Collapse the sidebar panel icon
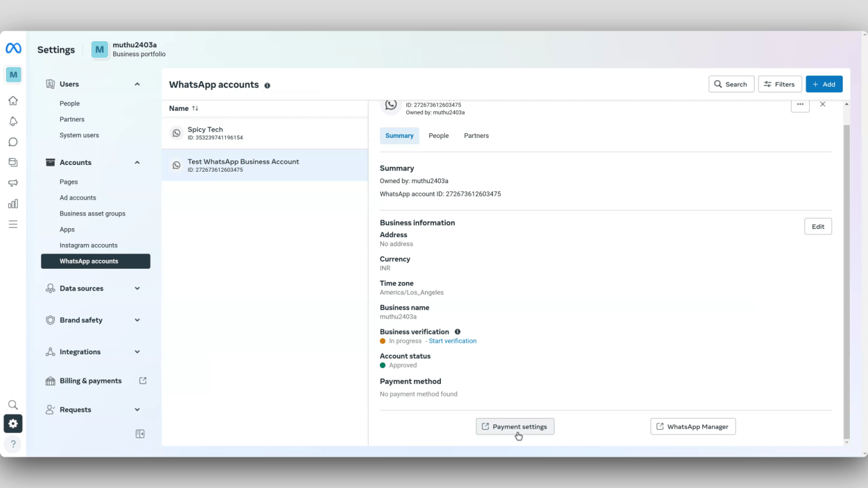 (140, 434)
